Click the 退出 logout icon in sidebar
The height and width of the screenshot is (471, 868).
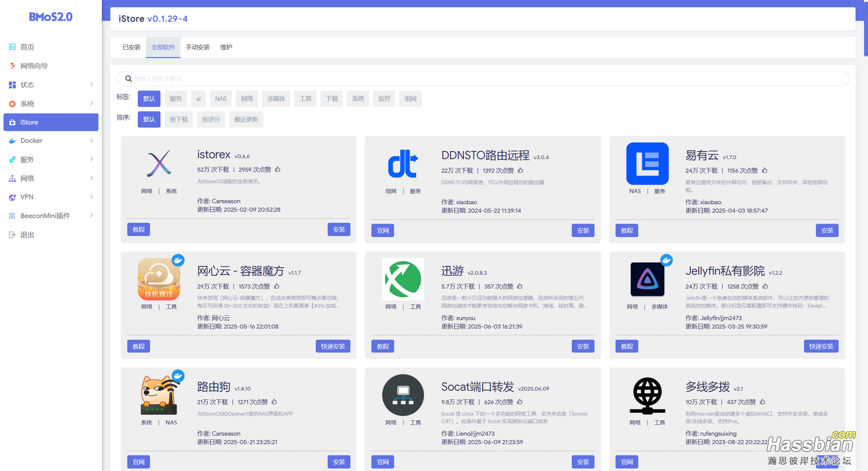pyautogui.click(x=12, y=235)
